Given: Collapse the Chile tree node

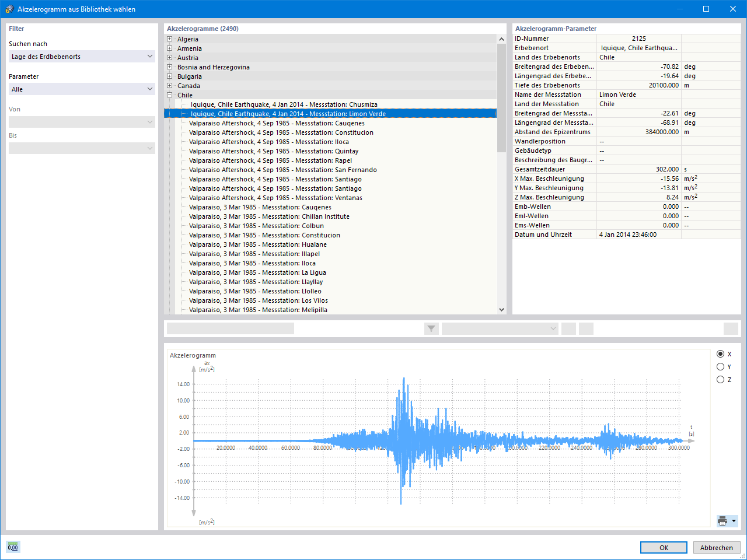Looking at the screenshot, I should tap(170, 95).
